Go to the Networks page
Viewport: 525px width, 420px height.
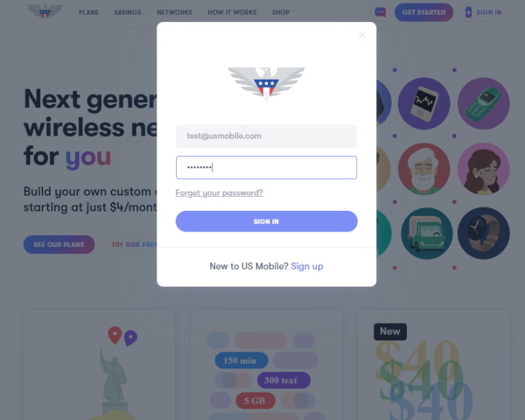174,12
